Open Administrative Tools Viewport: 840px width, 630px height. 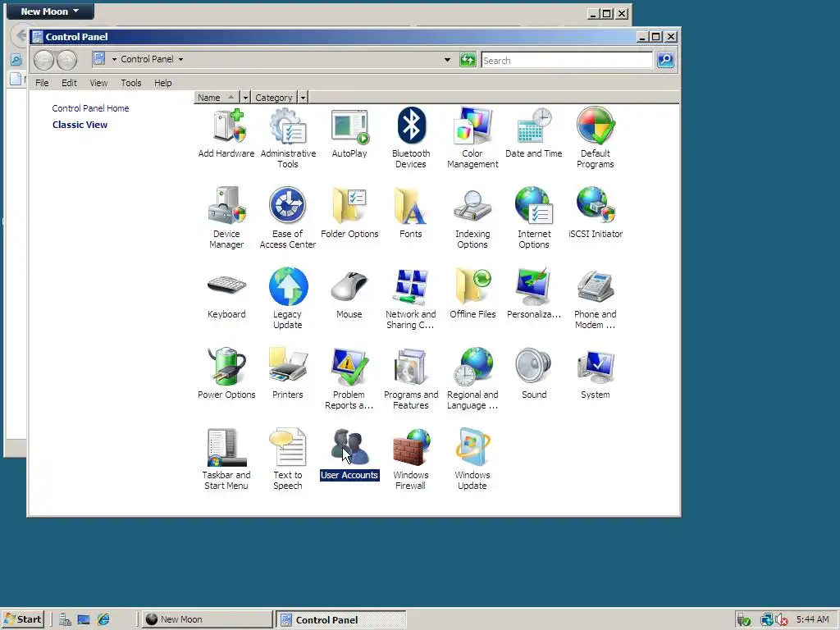[x=288, y=138]
